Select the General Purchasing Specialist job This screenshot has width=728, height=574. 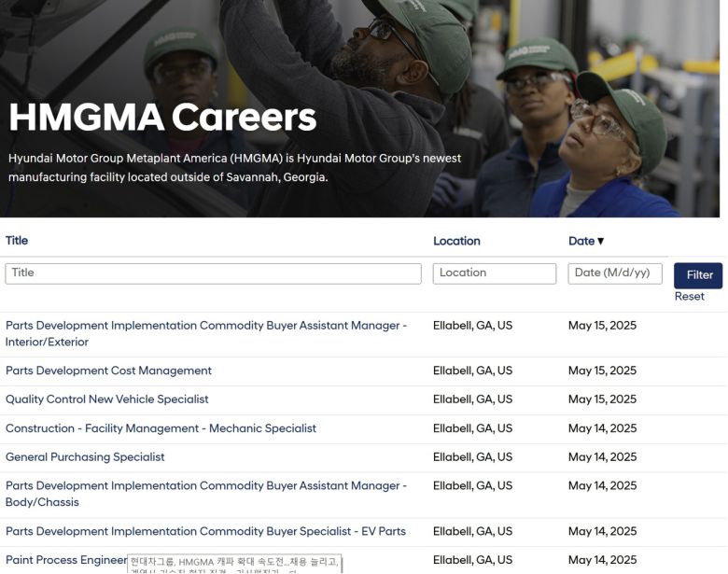pos(85,457)
